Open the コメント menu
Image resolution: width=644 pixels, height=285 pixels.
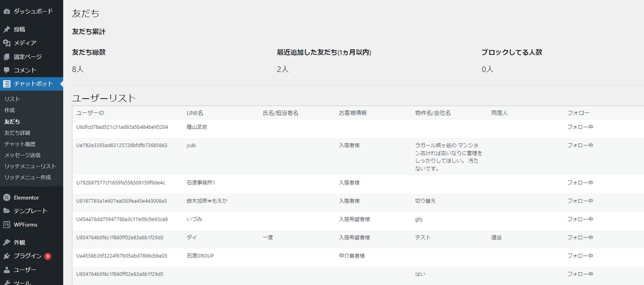(25, 70)
